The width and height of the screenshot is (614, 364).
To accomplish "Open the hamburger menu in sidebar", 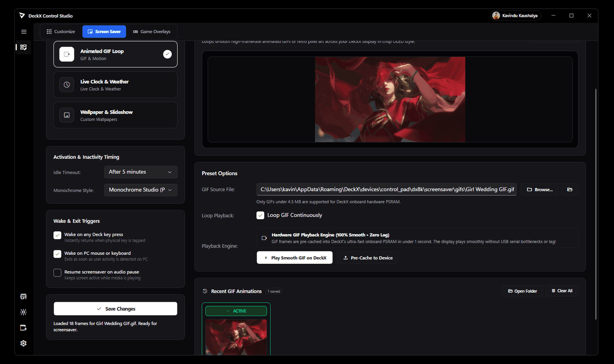I will [24, 32].
